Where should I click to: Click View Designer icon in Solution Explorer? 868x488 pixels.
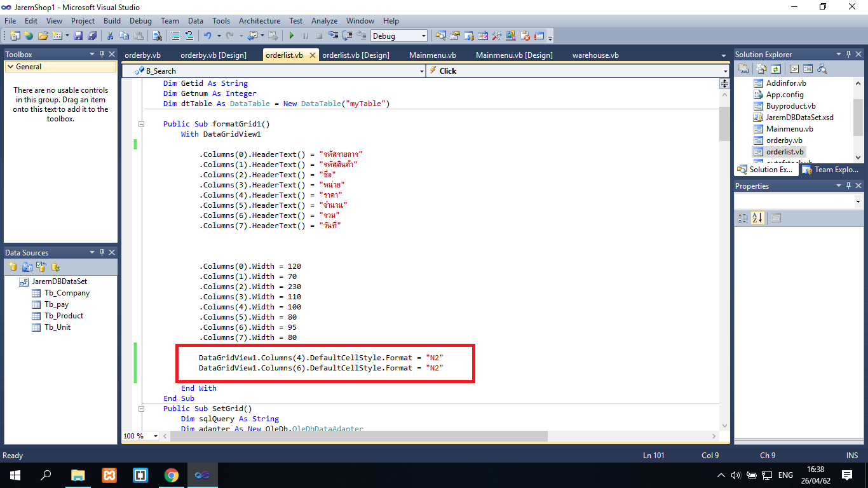808,69
